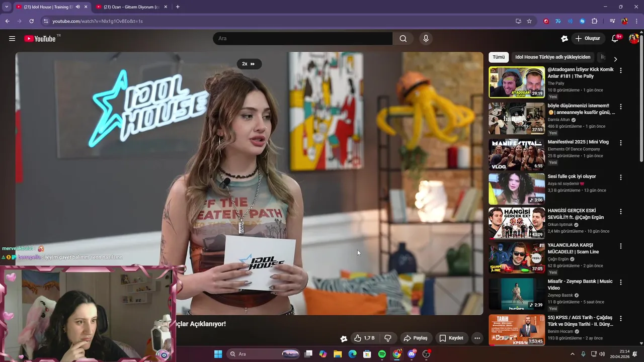Open Spotify from the taskbar
The width and height of the screenshot is (644, 362).
click(x=382, y=354)
